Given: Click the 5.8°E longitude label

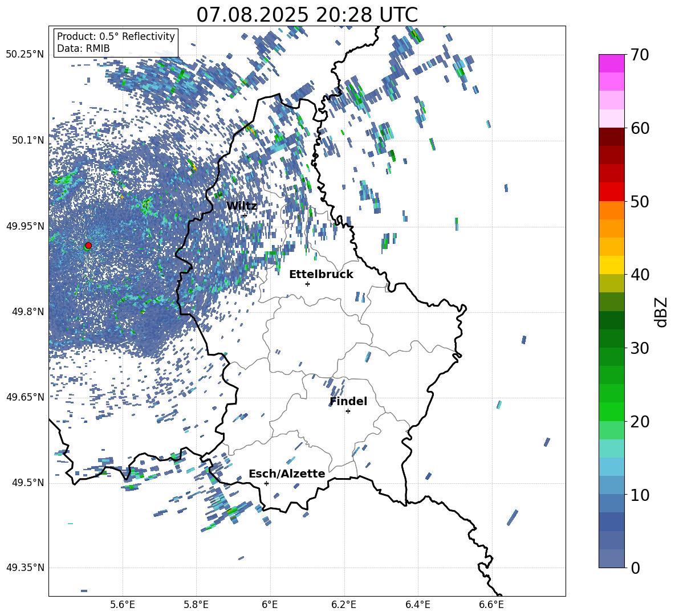Looking at the screenshot, I should (196, 605).
